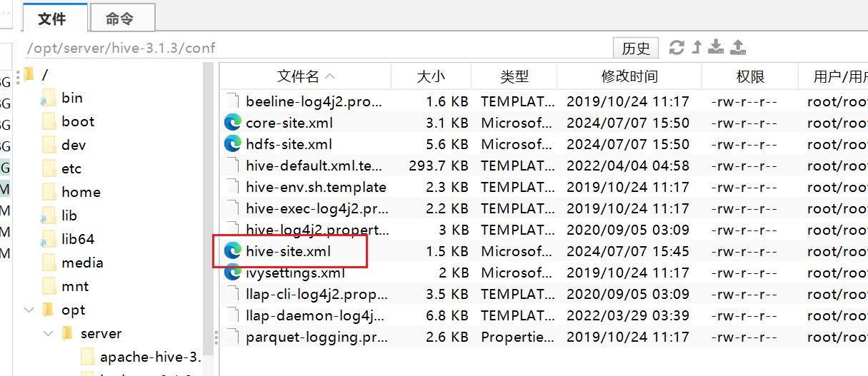868x376 pixels.
Task: Select the ivysettings.xml file name
Action: tap(295, 273)
